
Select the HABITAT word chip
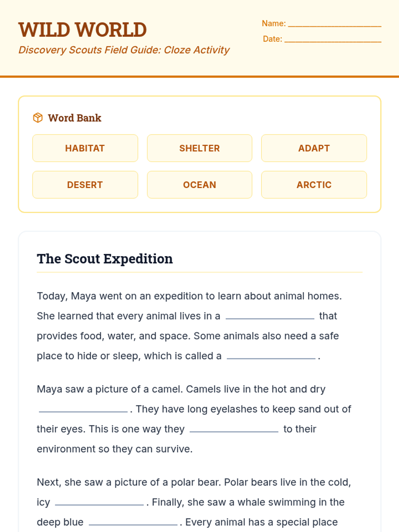(85, 148)
